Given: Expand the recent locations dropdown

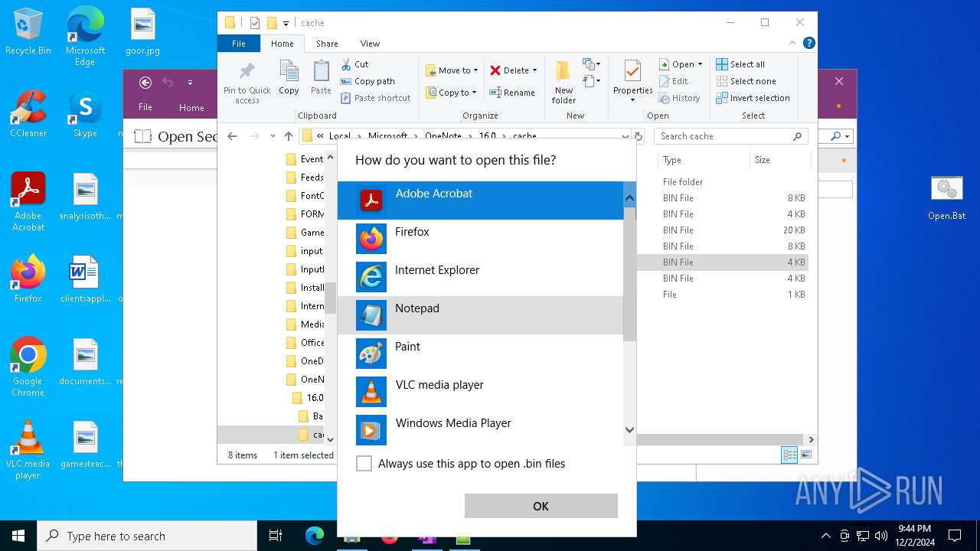Looking at the screenshot, I should click(x=272, y=136).
